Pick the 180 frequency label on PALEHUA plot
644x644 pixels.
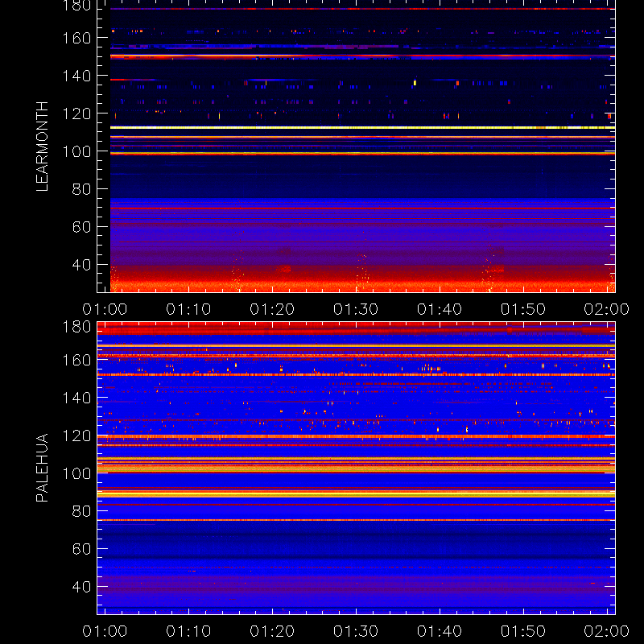(x=76, y=327)
